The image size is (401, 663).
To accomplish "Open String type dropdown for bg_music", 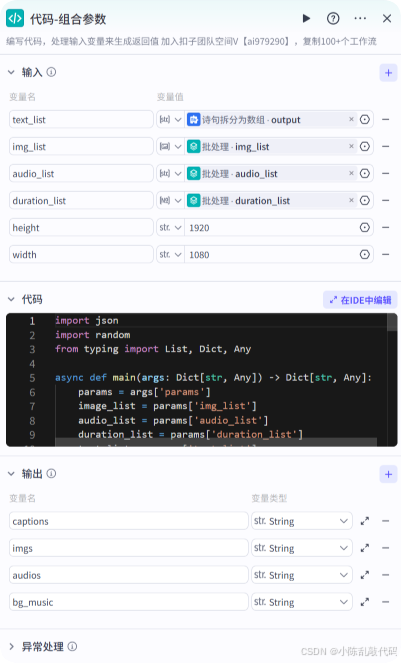I will pyautogui.click(x=302, y=603).
